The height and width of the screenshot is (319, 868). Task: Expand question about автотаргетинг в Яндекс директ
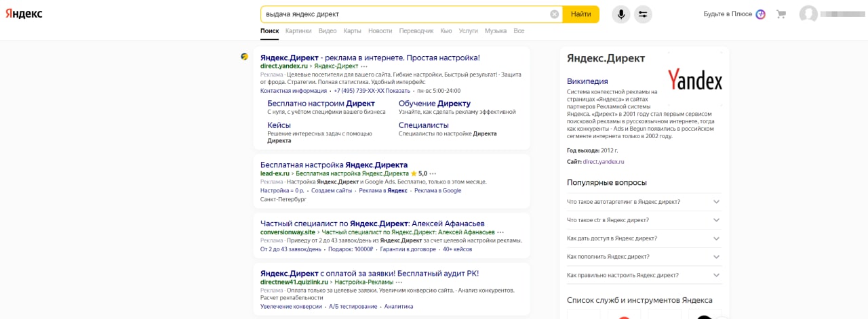644,202
